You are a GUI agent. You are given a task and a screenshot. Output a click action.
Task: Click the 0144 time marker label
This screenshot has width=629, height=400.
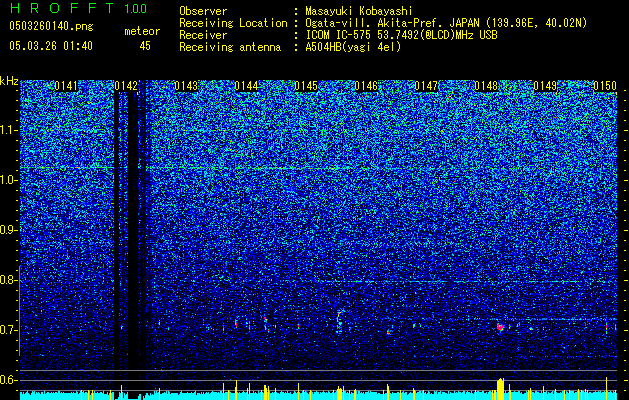tap(246, 86)
